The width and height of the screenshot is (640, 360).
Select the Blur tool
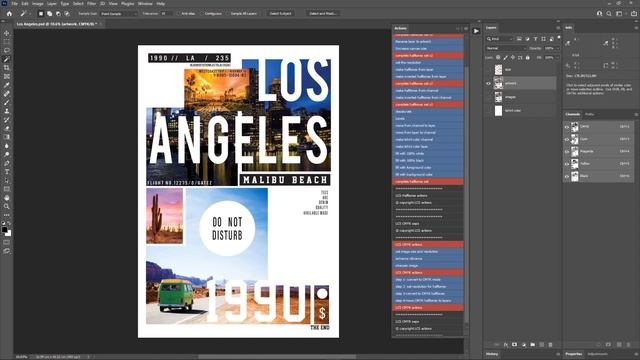pos(7,146)
